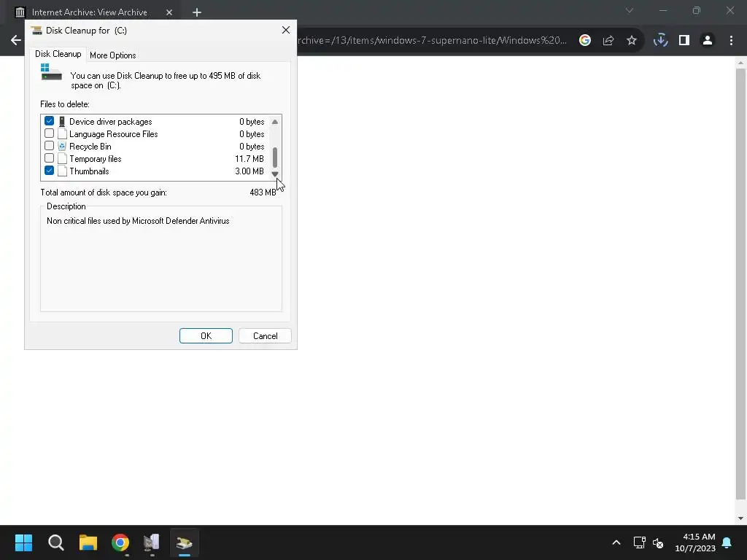This screenshot has height=560, width=747.
Task: Open taskbar Search
Action: pyautogui.click(x=55, y=542)
